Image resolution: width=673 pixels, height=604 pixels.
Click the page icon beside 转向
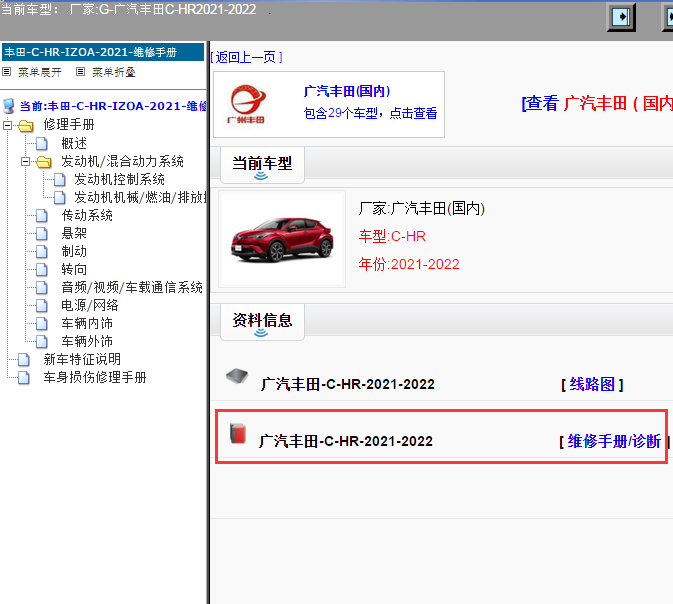tap(42, 270)
